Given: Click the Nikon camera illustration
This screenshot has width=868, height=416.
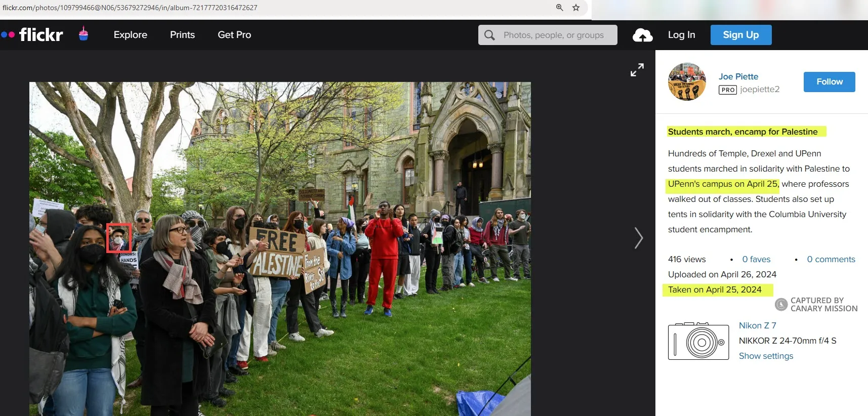Looking at the screenshot, I should (698, 341).
